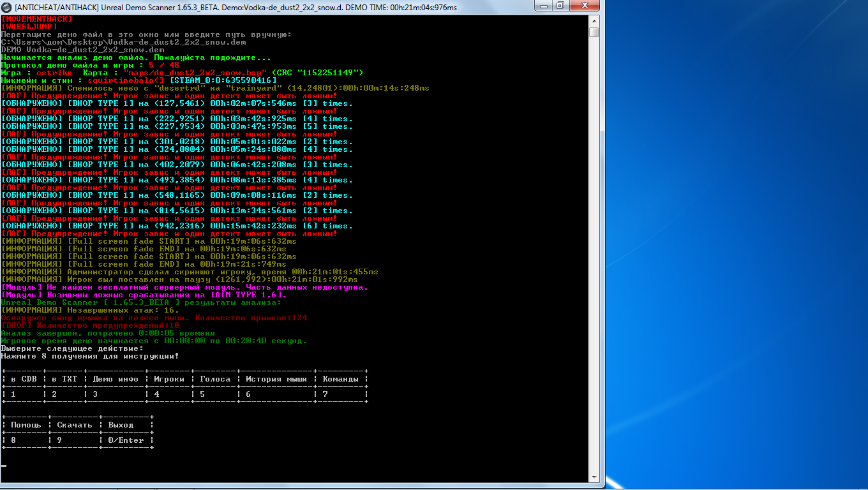Click the 'Помощь' table cell

(x=27, y=425)
